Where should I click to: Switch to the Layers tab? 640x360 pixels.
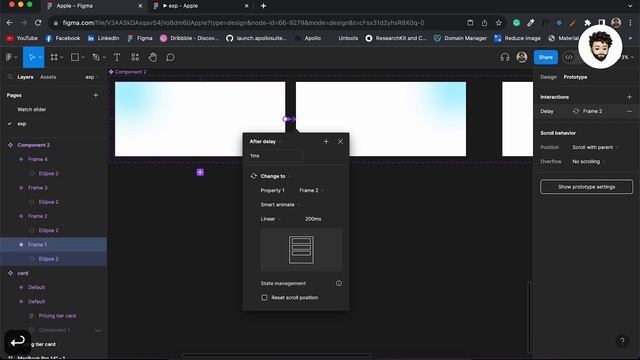25,77
